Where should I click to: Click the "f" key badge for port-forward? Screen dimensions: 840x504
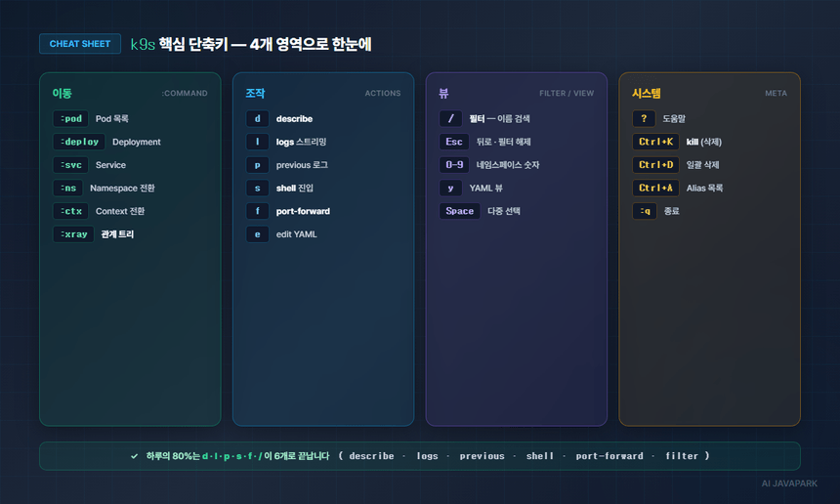click(x=257, y=211)
